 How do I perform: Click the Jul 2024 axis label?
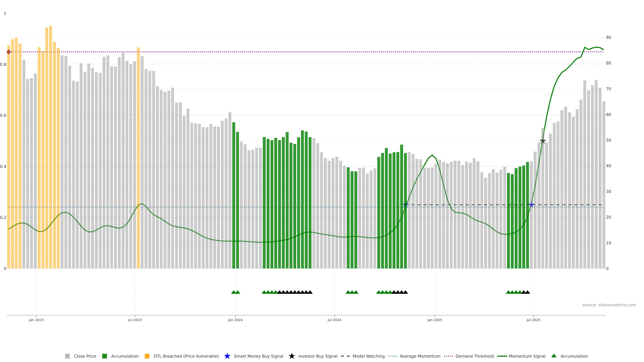(334, 320)
